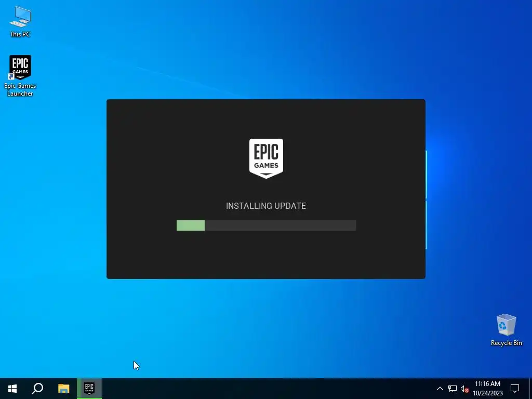Show hidden system tray icons
Screen dimensions: 532x399
(x=440, y=389)
